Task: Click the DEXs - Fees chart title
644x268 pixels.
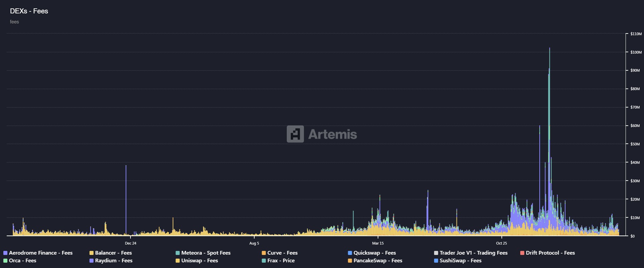Action: [29, 11]
